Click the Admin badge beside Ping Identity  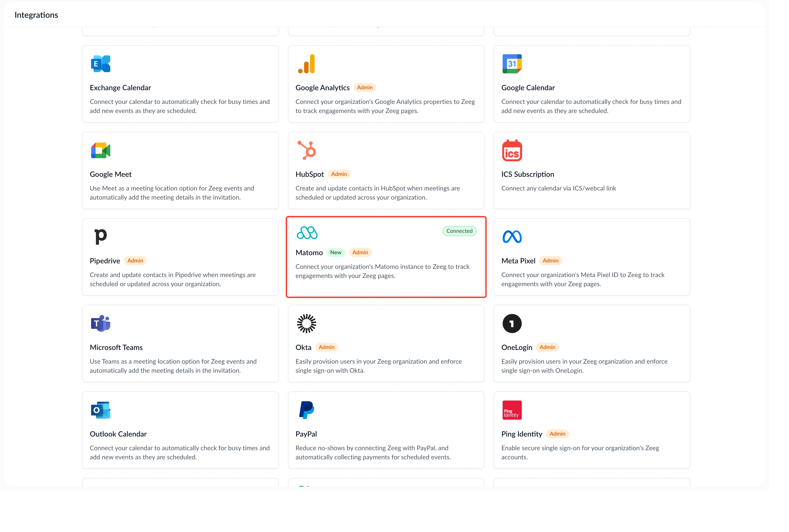point(557,434)
